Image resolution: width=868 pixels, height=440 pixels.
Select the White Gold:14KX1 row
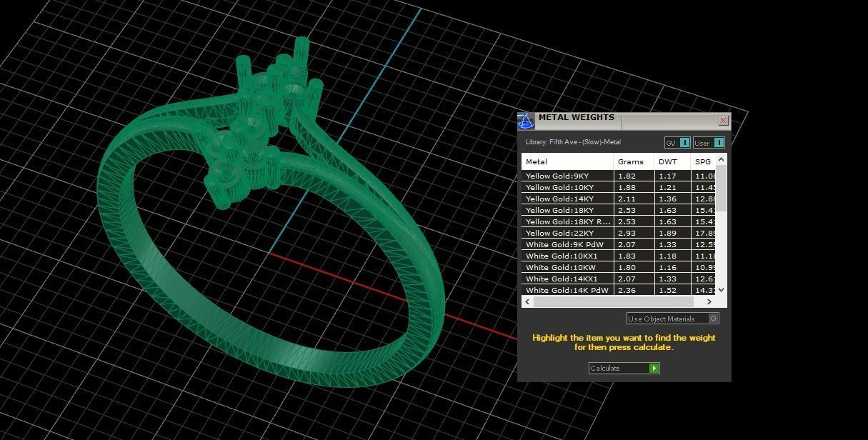click(x=618, y=279)
